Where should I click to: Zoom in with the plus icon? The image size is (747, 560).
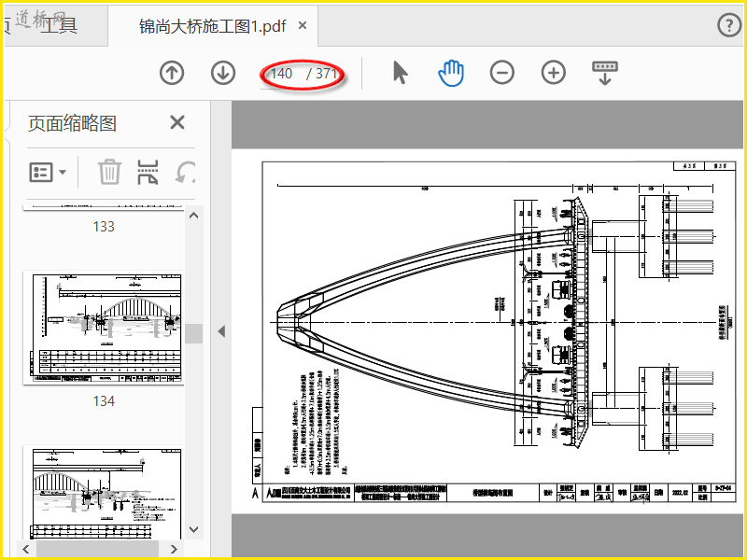pyautogui.click(x=554, y=73)
